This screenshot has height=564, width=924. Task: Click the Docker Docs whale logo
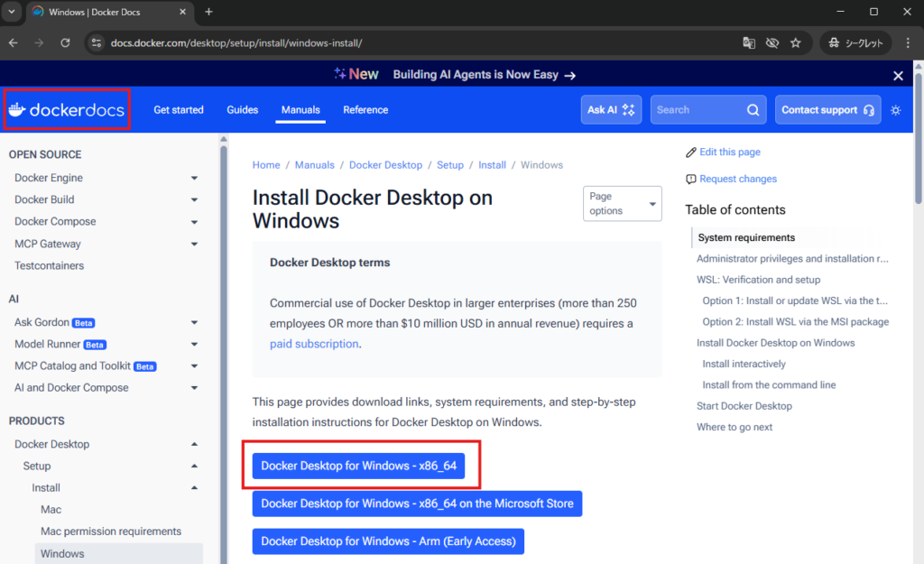[67, 109]
